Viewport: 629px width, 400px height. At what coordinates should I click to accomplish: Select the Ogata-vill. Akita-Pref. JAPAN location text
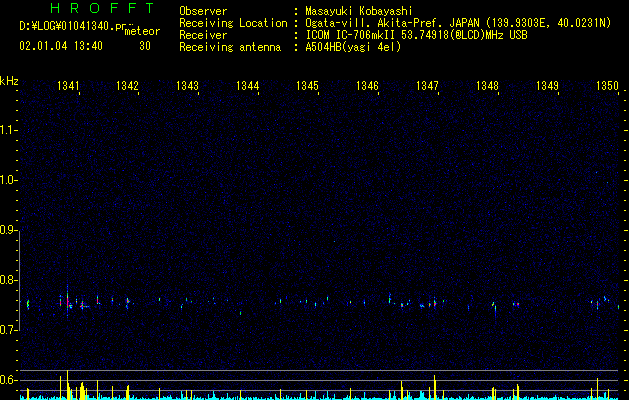point(458,23)
